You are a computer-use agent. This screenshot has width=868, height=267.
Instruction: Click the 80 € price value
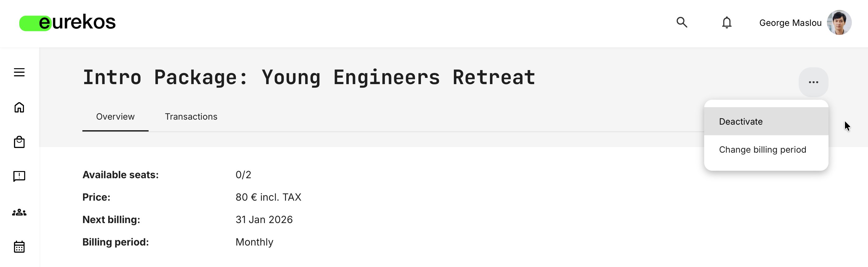point(268,197)
